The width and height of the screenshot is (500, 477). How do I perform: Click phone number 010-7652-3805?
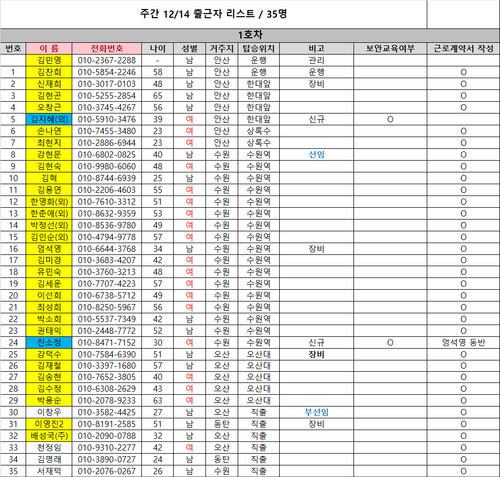click(107, 377)
